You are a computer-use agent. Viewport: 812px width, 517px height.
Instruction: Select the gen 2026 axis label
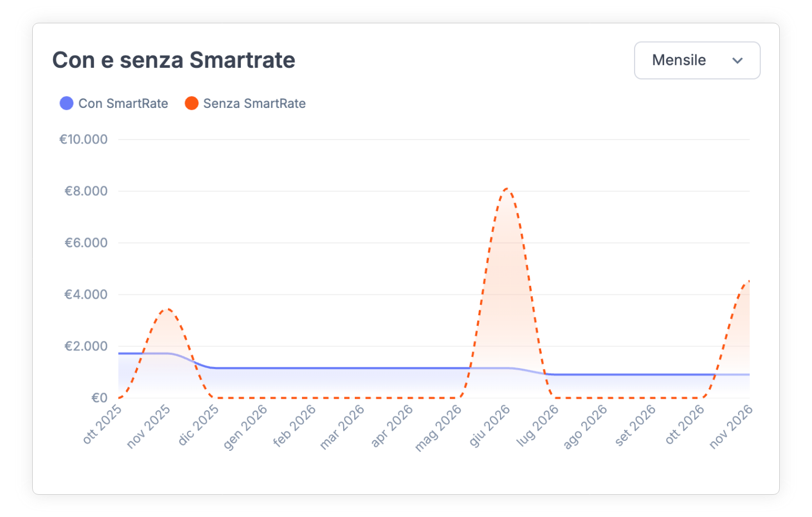pyautogui.click(x=246, y=427)
